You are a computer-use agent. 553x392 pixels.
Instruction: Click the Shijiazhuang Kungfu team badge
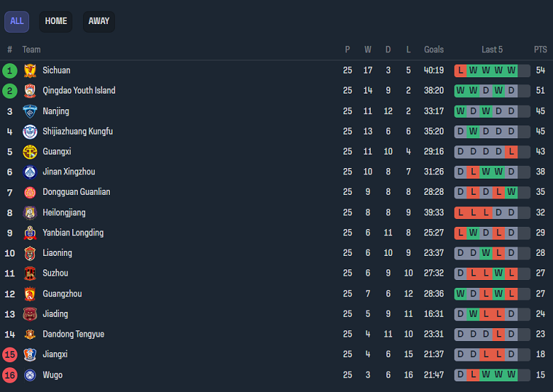(29, 131)
